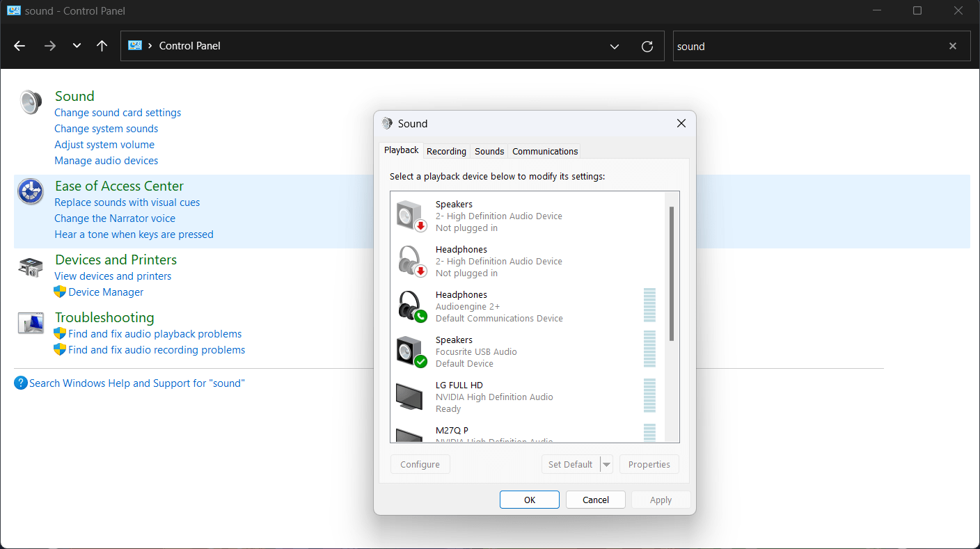The height and width of the screenshot is (549, 980).
Task: Open the Sound heading link
Action: (x=74, y=96)
